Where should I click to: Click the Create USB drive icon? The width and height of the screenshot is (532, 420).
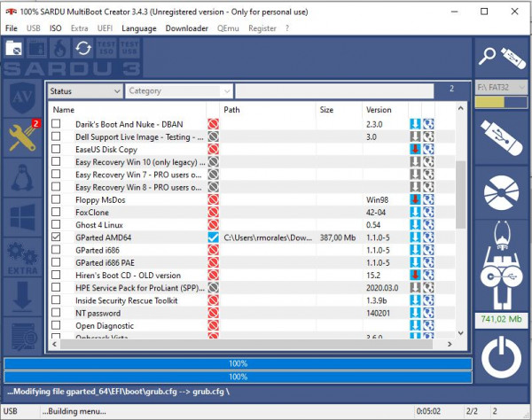click(502, 137)
